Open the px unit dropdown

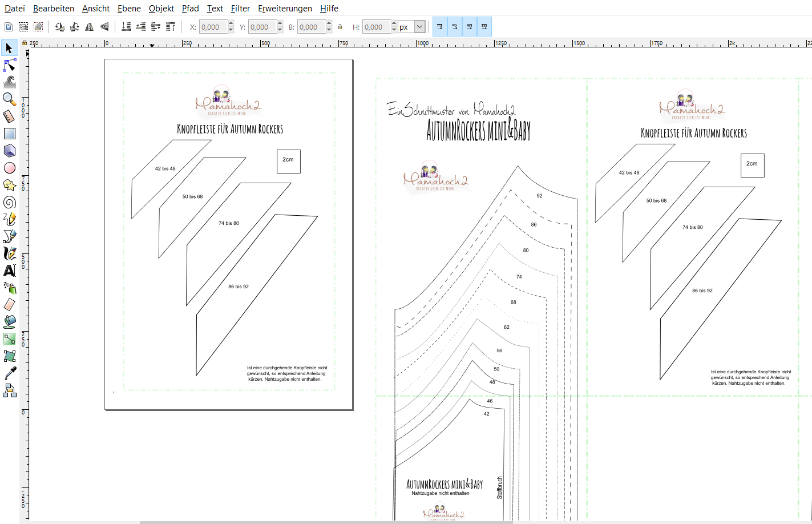pos(419,27)
